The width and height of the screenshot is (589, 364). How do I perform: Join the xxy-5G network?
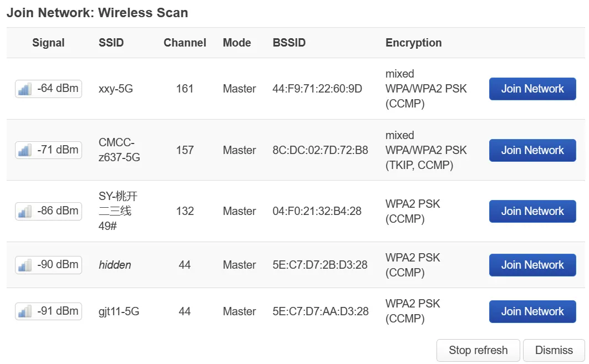click(532, 89)
